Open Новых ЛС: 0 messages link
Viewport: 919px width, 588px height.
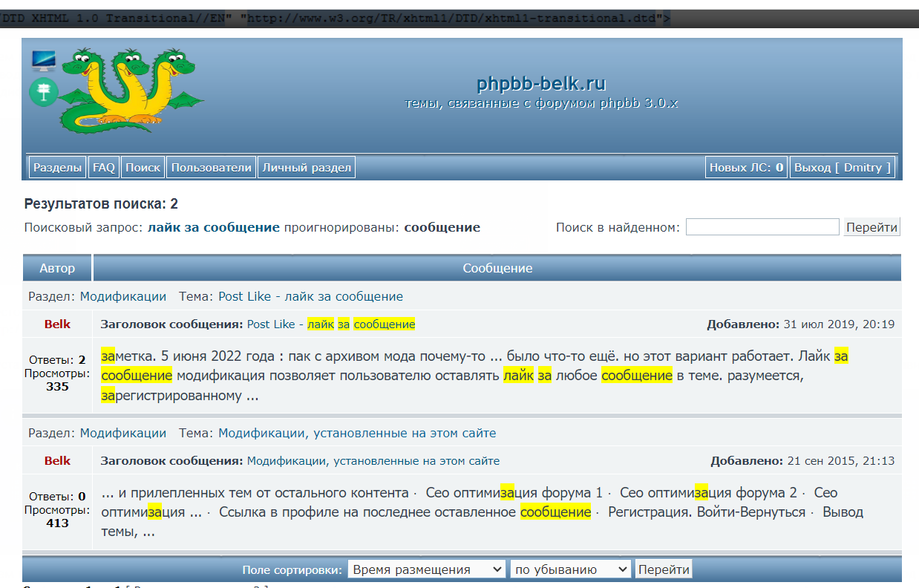tap(747, 168)
